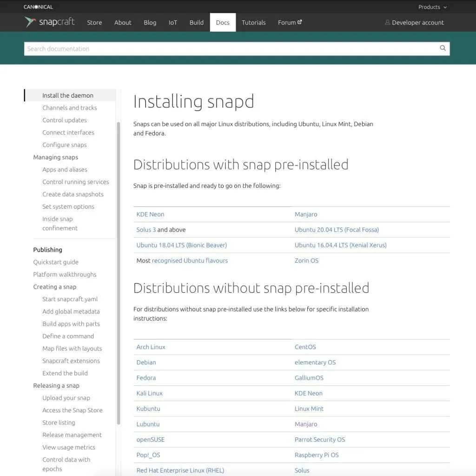Open Connect interfaces page
The image size is (476, 476).
(68, 132)
